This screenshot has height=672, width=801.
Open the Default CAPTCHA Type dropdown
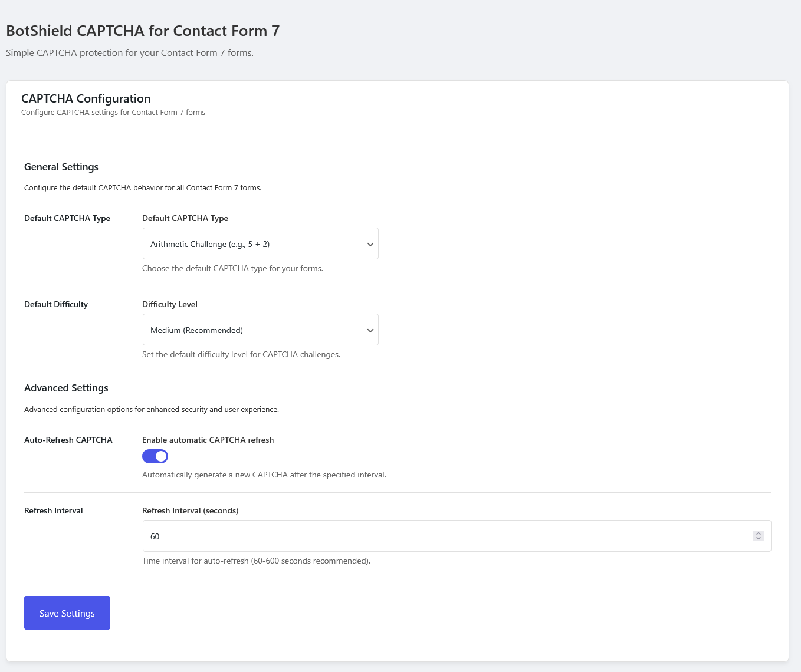tap(260, 243)
